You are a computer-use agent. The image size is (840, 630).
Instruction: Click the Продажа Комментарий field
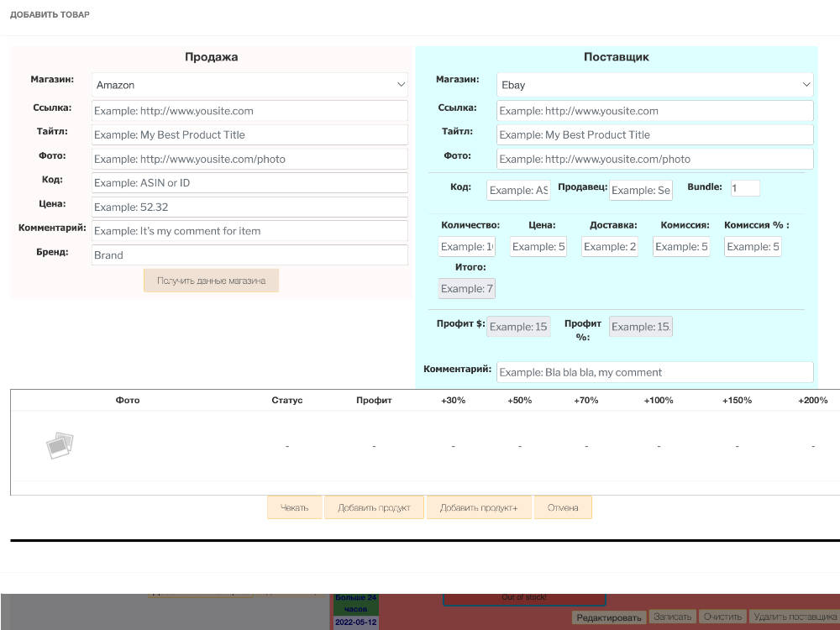[249, 231]
